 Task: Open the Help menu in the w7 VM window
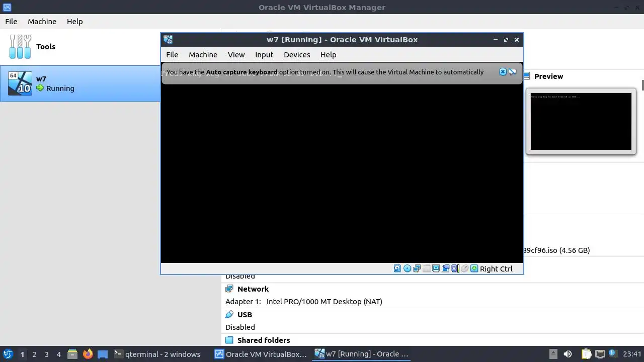click(x=328, y=55)
